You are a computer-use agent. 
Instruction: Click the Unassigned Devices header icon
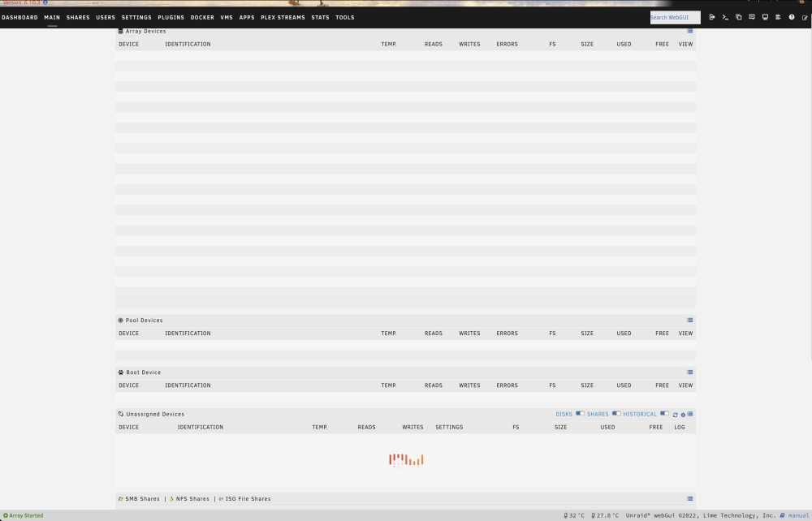click(121, 414)
